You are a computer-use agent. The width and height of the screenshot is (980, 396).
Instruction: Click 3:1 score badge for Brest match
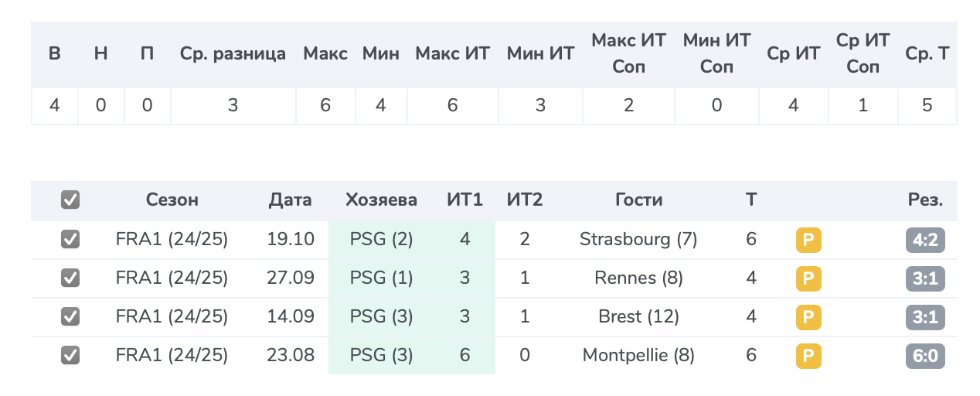point(925,317)
